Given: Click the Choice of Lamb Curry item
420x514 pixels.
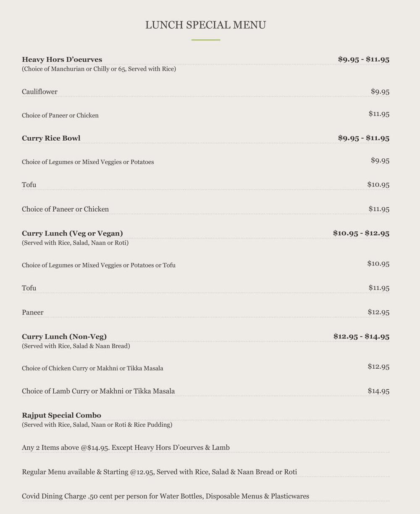Looking at the screenshot, I should click(x=98, y=391).
